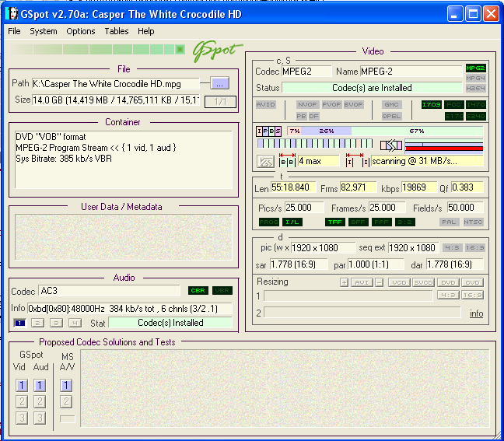Viewport: 504px width, 441px height.
Task: Click the CBR audio indicator
Action: [x=198, y=291]
